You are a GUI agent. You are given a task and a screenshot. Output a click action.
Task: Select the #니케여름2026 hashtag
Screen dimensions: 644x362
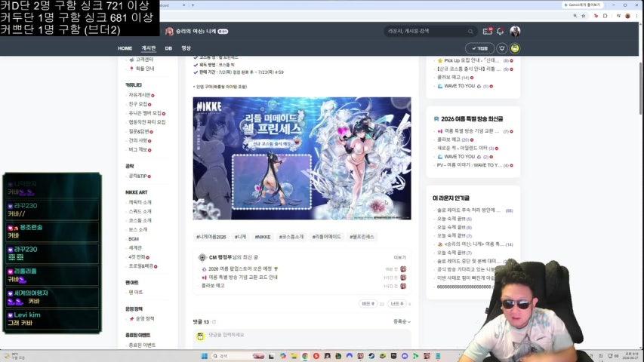tap(211, 237)
